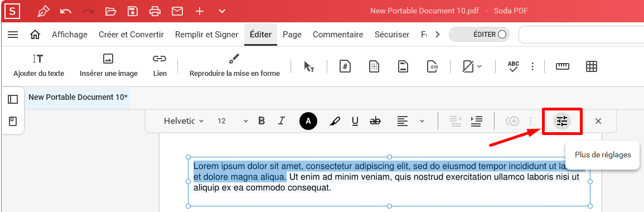Print the document
This screenshot has height=212, width=644.
pos(155,11)
